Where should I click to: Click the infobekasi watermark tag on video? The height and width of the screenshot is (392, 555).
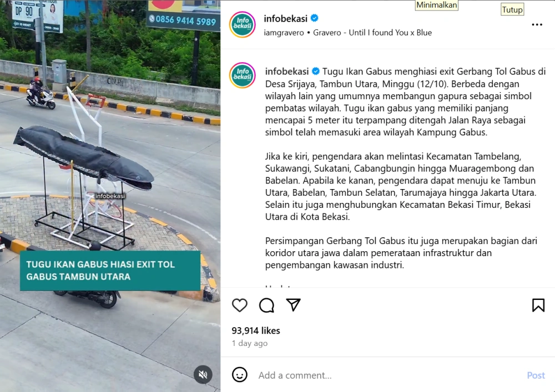(110, 196)
